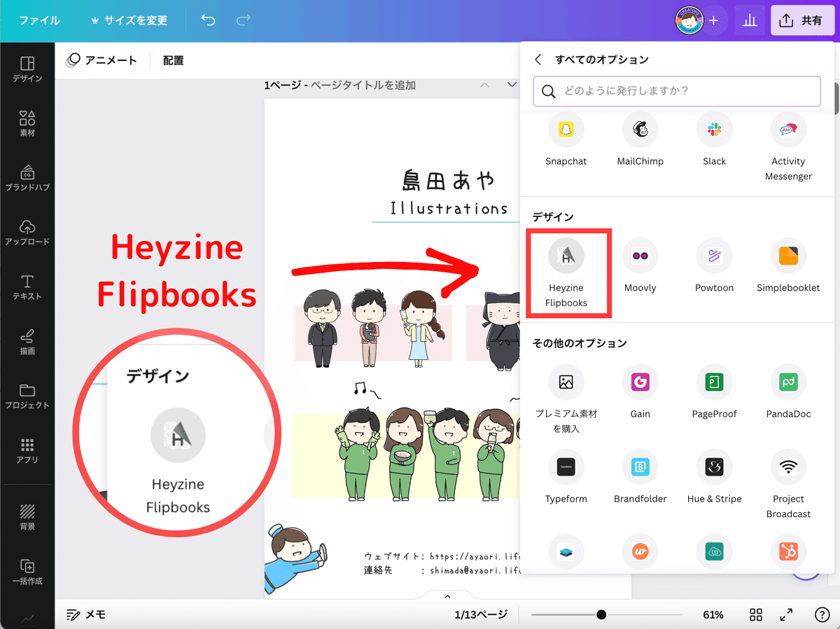Open the ブランドハブ sidebar panel
The width and height of the screenshot is (840, 629).
(27, 179)
